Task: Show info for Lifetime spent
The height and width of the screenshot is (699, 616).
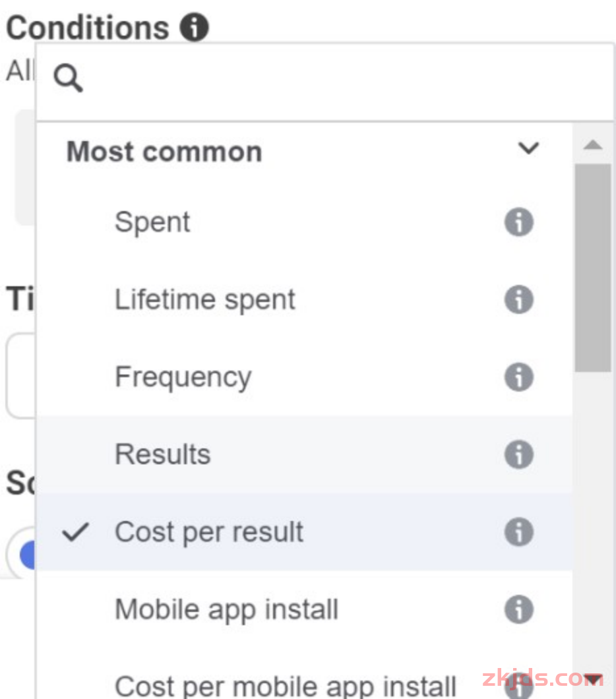Action: coord(519,300)
